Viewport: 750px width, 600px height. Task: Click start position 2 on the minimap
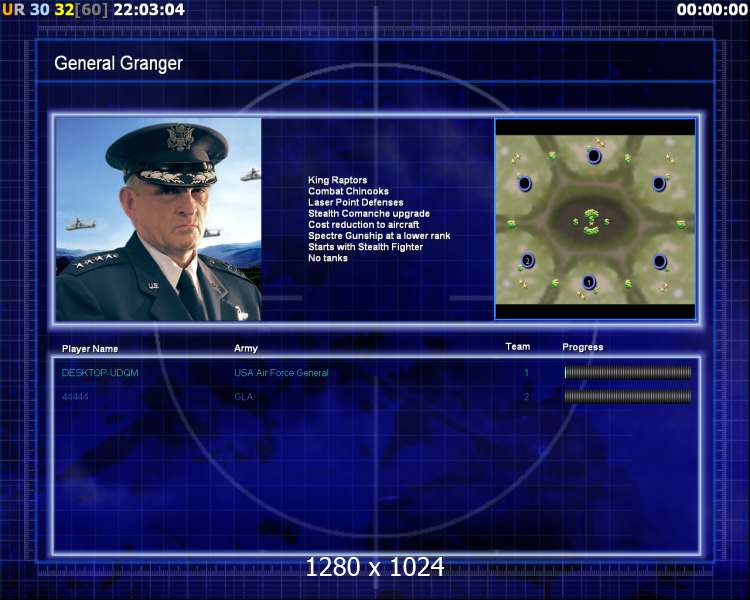pyautogui.click(x=527, y=261)
